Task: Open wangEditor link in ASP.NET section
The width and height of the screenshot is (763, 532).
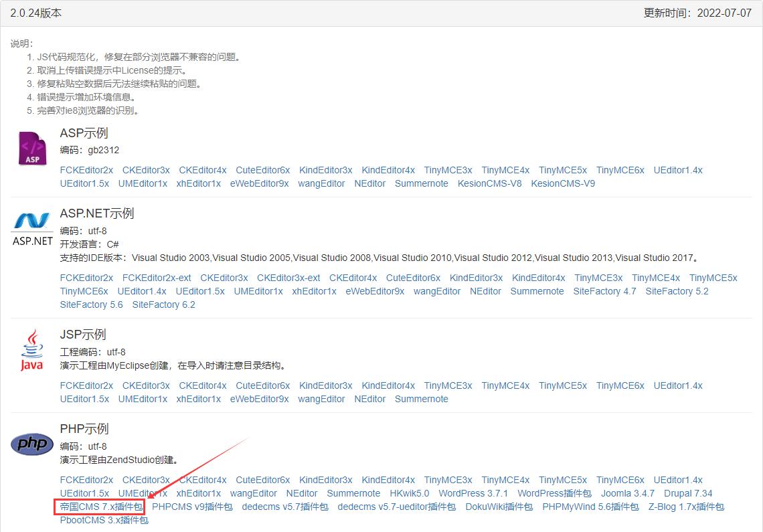Action: pyautogui.click(x=437, y=291)
